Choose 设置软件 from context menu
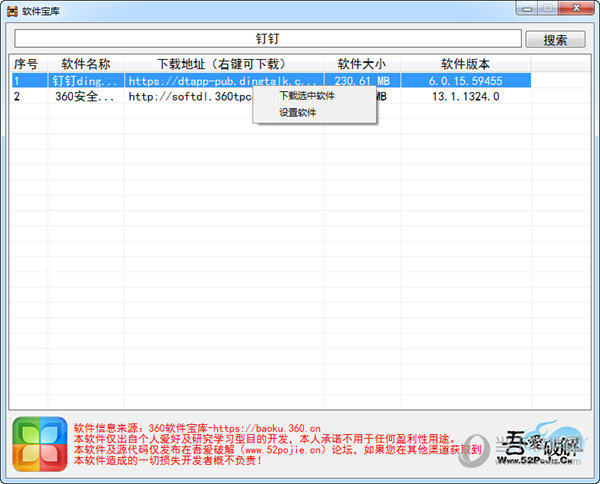The height and width of the screenshot is (484, 600). [x=298, y=112]
